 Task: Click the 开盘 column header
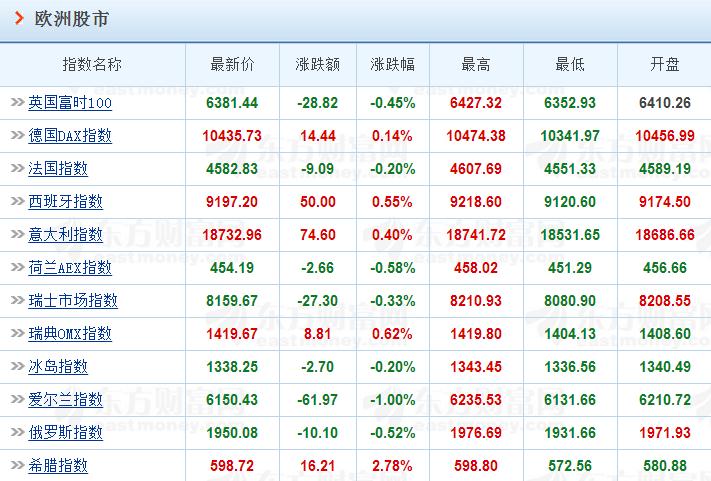click(665, 64)
